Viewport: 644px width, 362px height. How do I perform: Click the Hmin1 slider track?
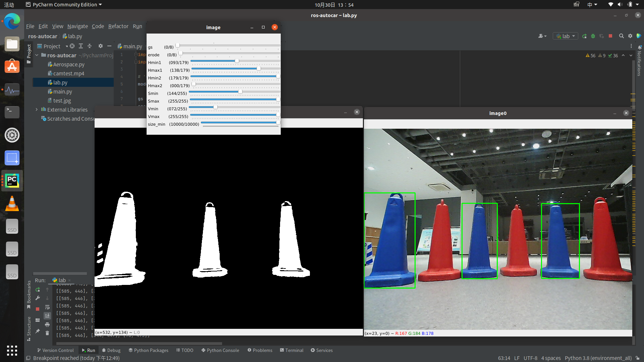click(x=235, y=61)
